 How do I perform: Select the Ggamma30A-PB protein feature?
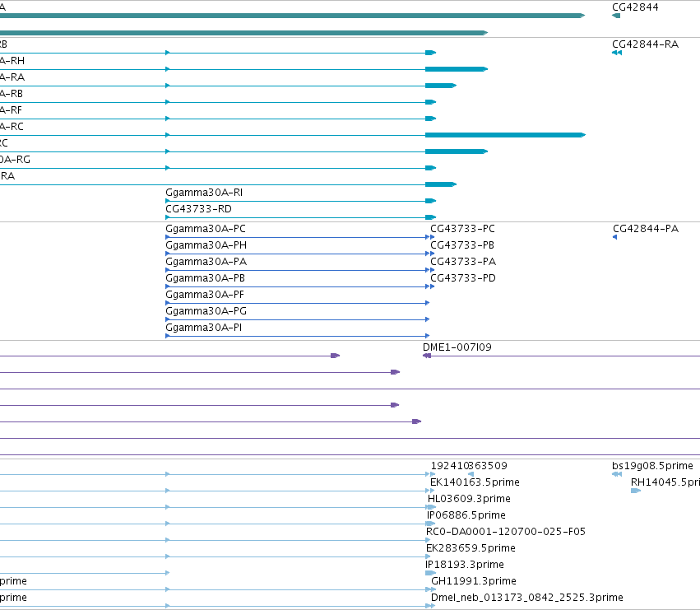297,287
